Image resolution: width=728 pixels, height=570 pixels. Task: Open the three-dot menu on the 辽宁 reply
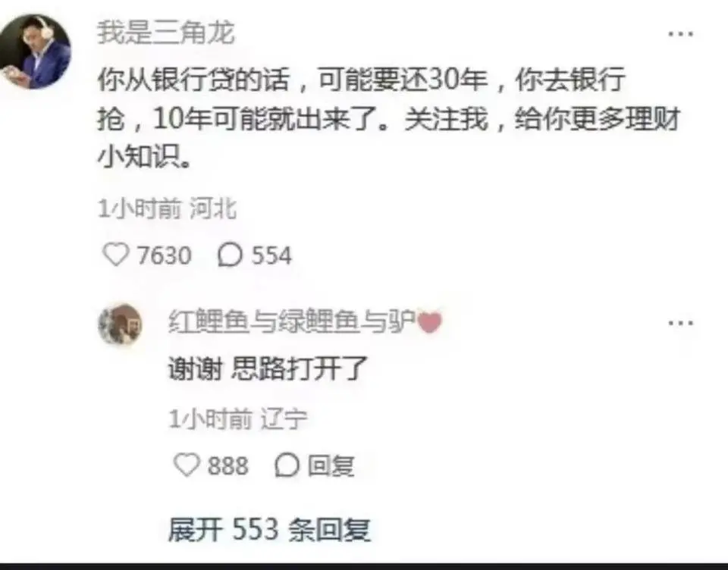click(x=681, y=323)
